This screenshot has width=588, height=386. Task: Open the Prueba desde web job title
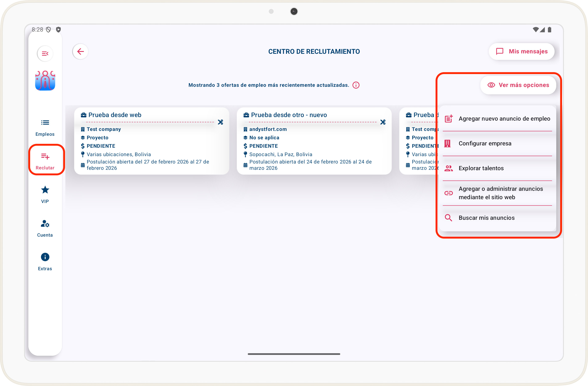click(x=115, y=115)
